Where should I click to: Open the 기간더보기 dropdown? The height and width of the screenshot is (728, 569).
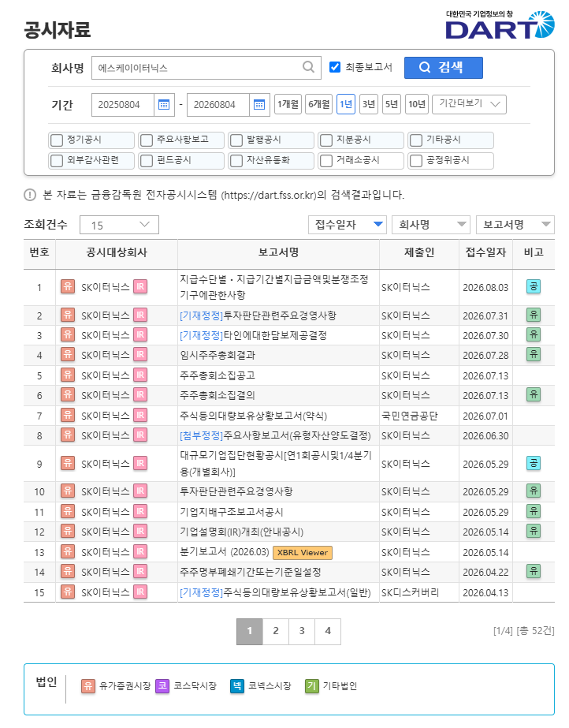pyautogui.click(x=469, y=104)
